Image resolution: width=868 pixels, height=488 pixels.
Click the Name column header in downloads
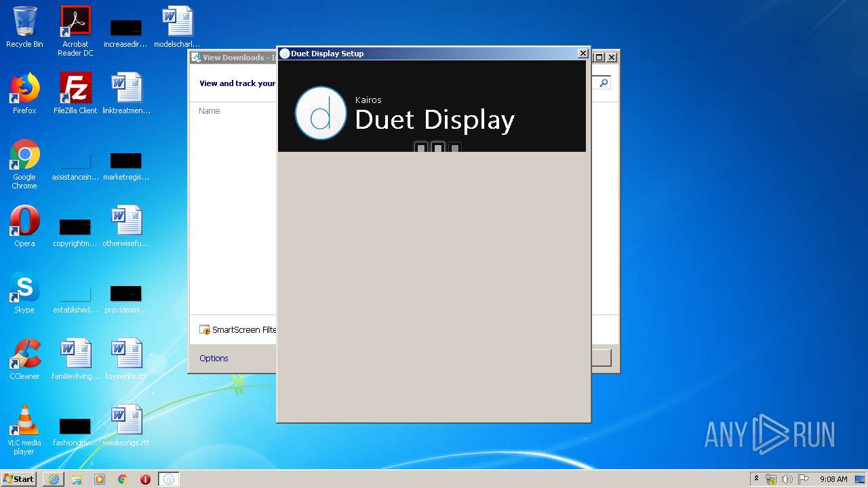coord(210,111)
